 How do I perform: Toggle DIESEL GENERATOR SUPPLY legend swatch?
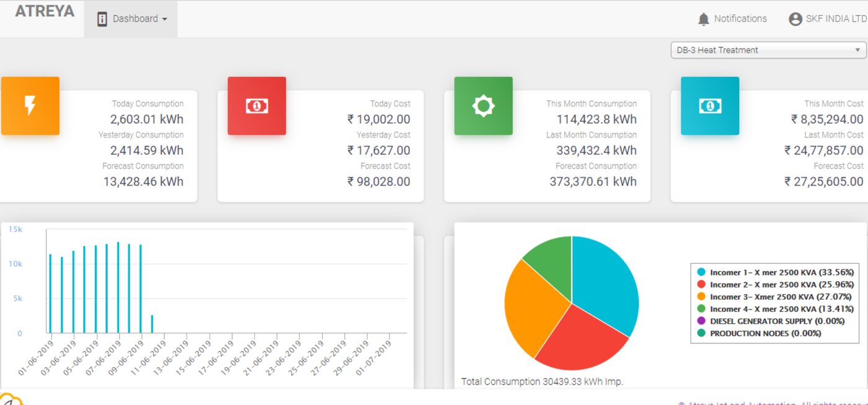(701, 321)
